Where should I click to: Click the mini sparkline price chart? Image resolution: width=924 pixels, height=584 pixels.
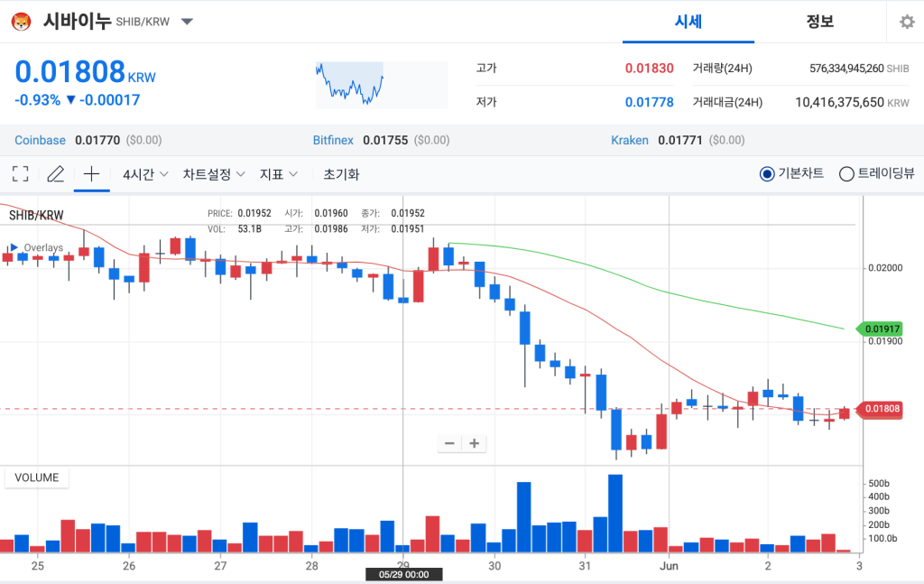click(382, 85)
